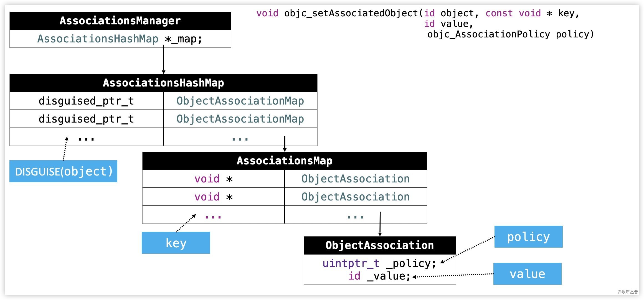Select the first void * key cell

click(x=213, y=179)
